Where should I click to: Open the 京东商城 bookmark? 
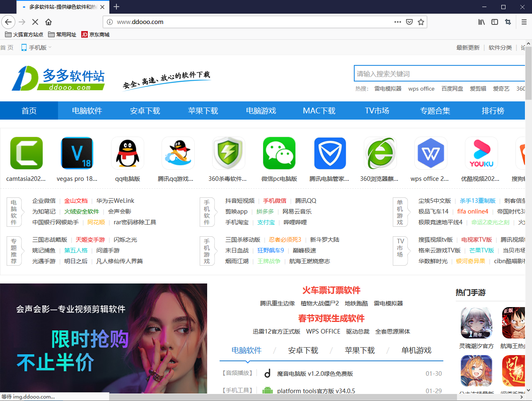tap(95, 35)
